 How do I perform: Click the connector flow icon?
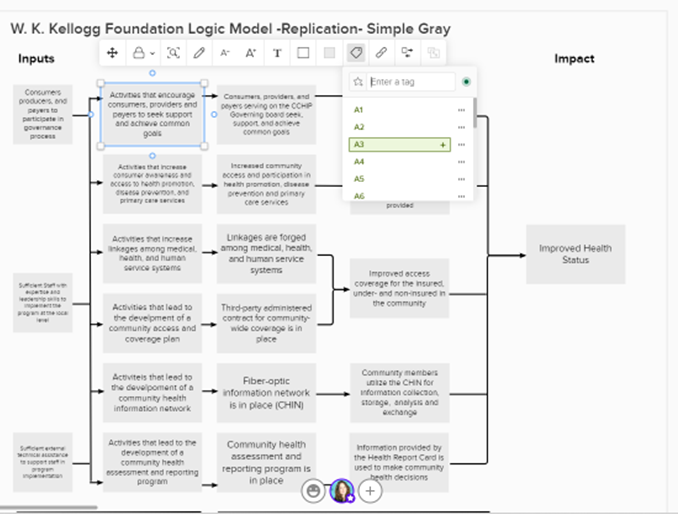407,53
